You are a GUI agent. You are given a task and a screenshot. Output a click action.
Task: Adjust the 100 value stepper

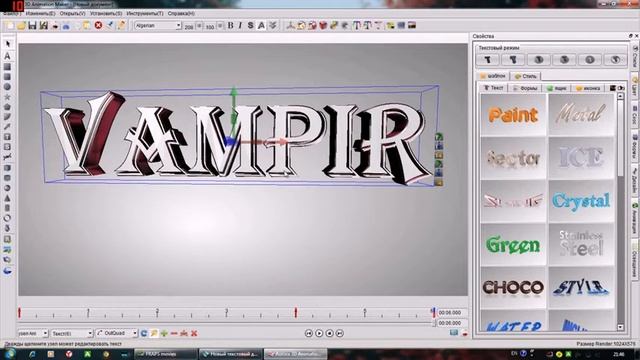[x=220, y=26]
